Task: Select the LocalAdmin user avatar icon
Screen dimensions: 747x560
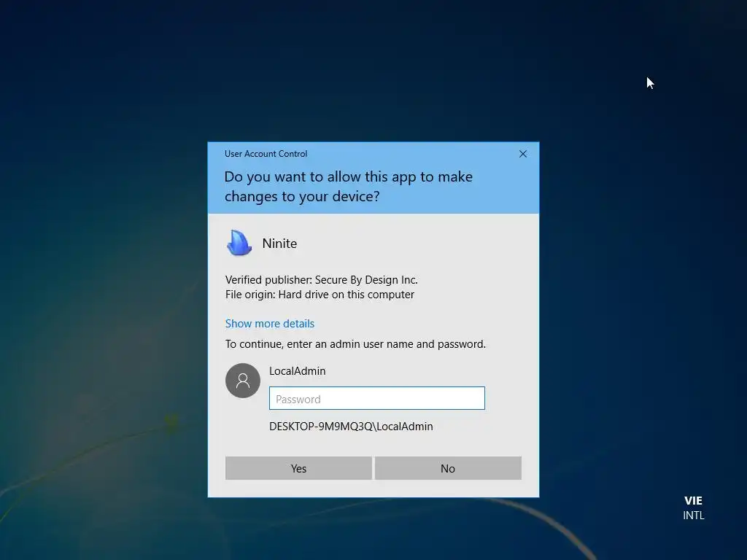Action: point(243,381)
